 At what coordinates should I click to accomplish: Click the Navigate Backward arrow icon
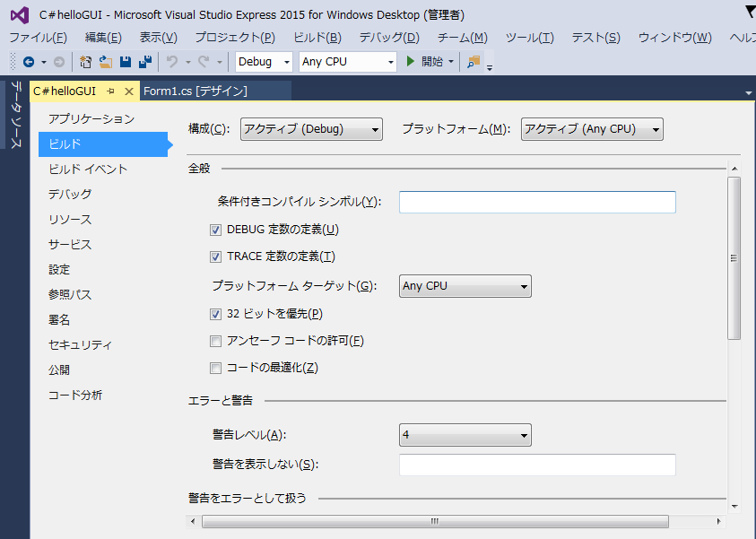coord(29,62)
